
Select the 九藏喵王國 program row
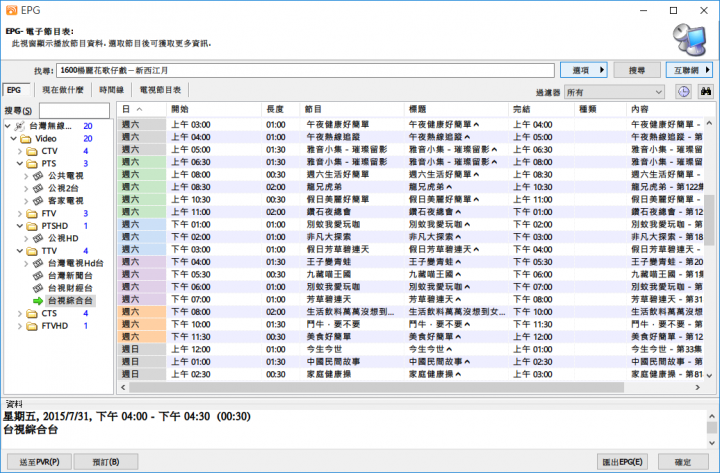(x=411, y=274)
